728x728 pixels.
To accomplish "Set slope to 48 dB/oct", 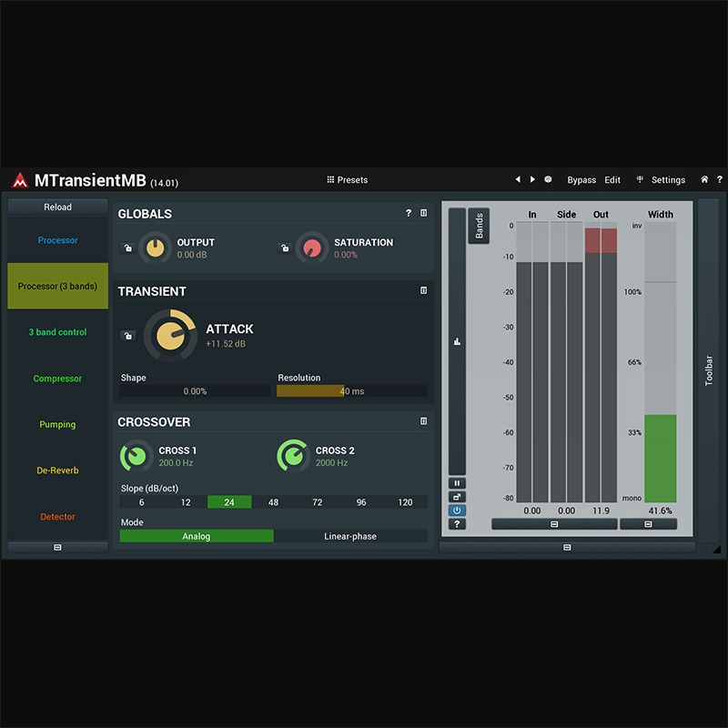I will pos(274,502).
